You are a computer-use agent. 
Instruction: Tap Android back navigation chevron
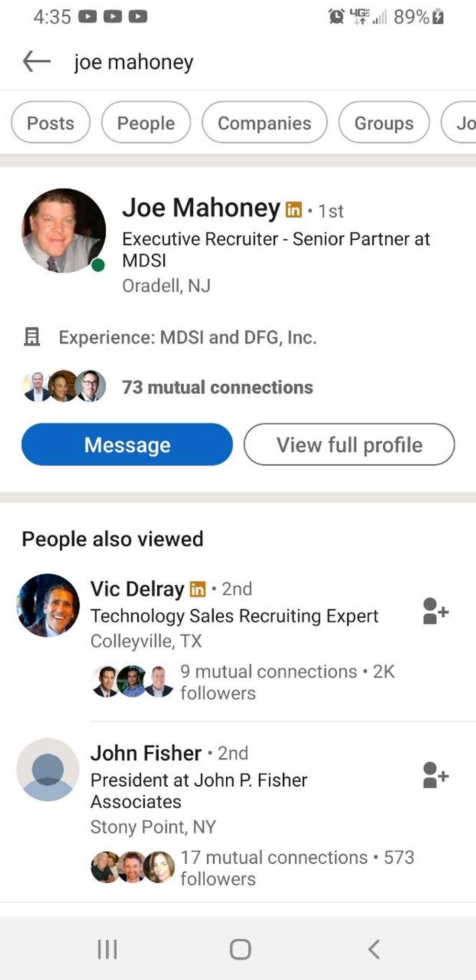click(374, 949)
